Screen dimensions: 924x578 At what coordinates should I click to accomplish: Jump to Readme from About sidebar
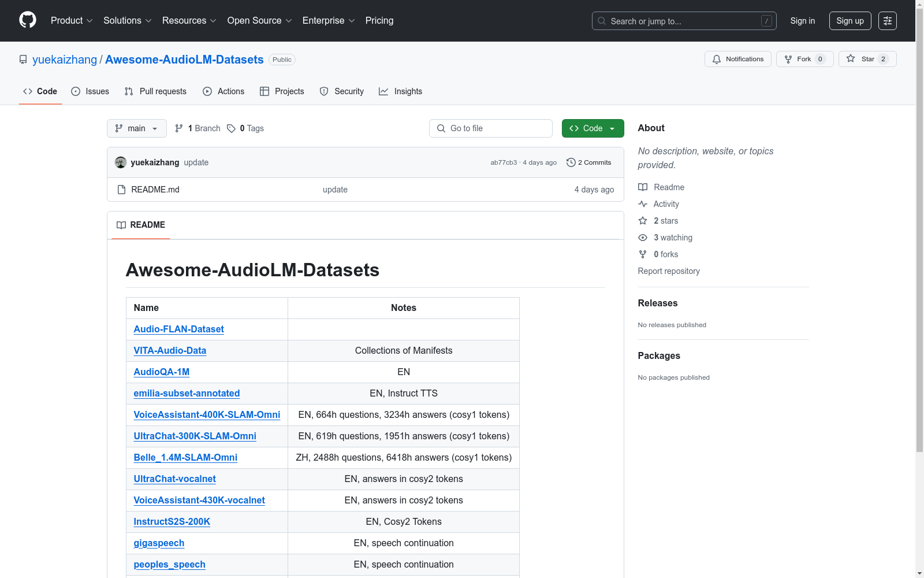pyautogui.click(x=661, y=187)
